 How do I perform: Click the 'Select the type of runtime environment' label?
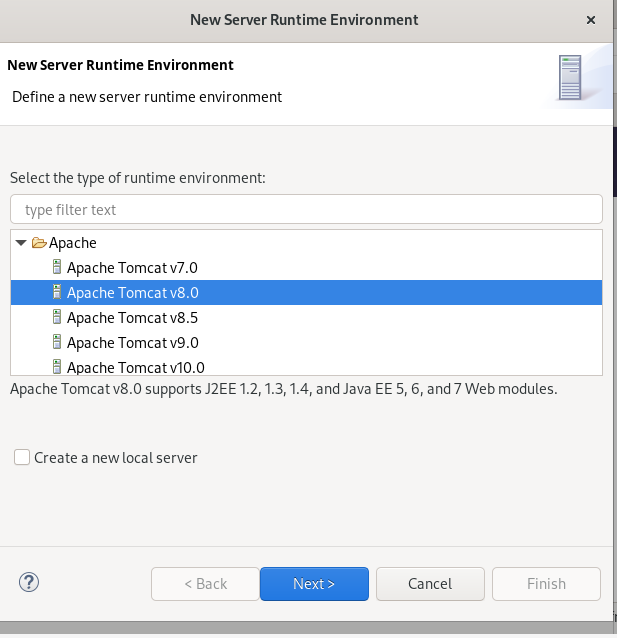point(138,178)
